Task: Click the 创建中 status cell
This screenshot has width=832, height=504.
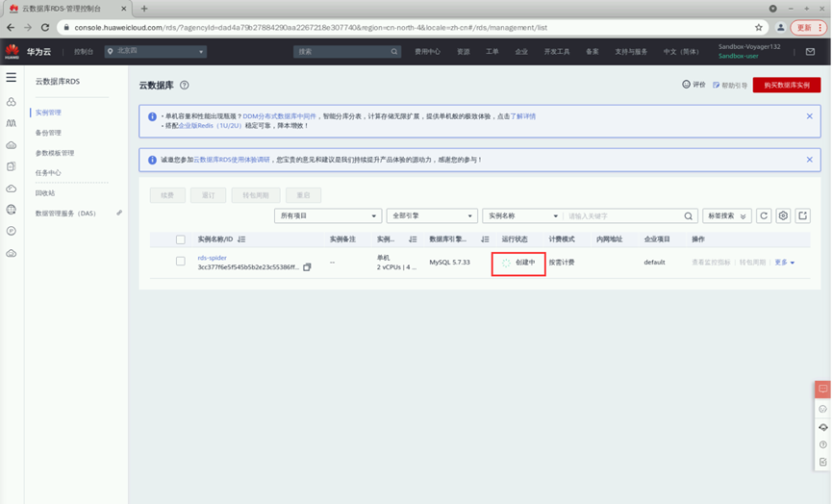Action: tap(518, 264)
